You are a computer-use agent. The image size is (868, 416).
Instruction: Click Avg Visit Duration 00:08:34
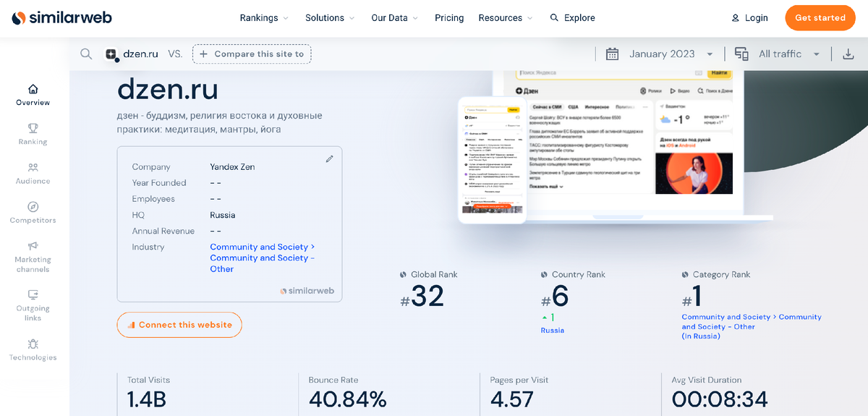tap(720, 399)
